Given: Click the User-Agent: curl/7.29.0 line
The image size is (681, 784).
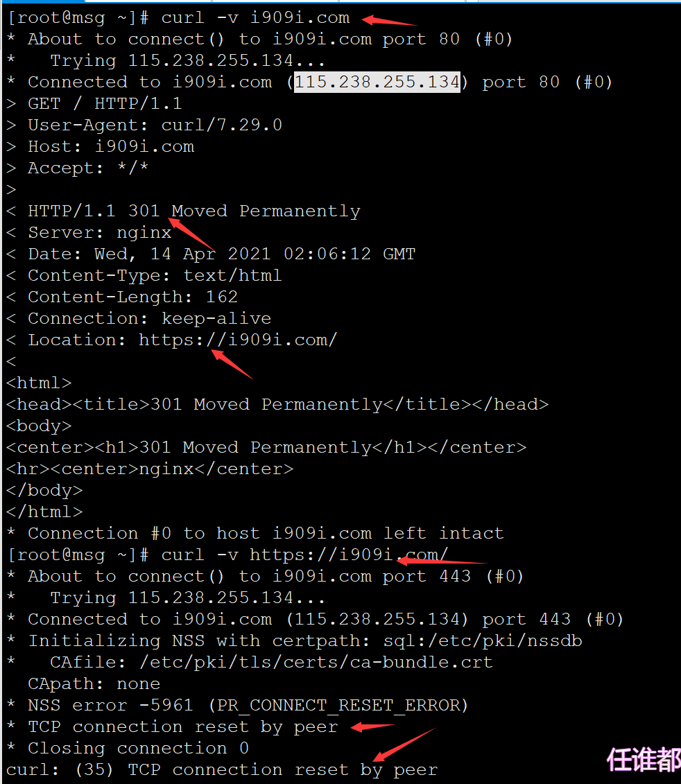Looking at the screenshot, I should point(144,125).
